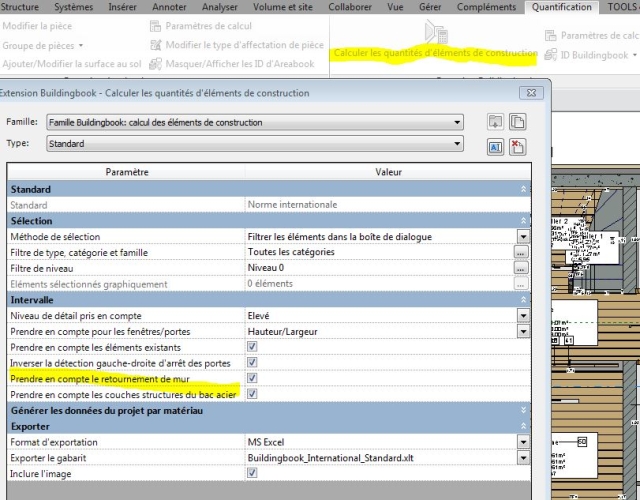The image size is (640, 500).
Task: Open the Structure ribbon tab
Action: [20, 7]
